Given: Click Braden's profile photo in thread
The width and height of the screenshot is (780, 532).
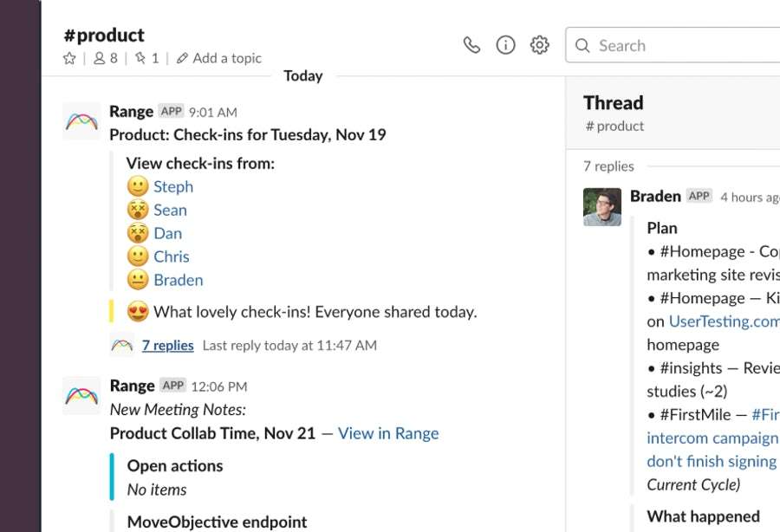Looking at the screenshot, I should click(602, 207).
